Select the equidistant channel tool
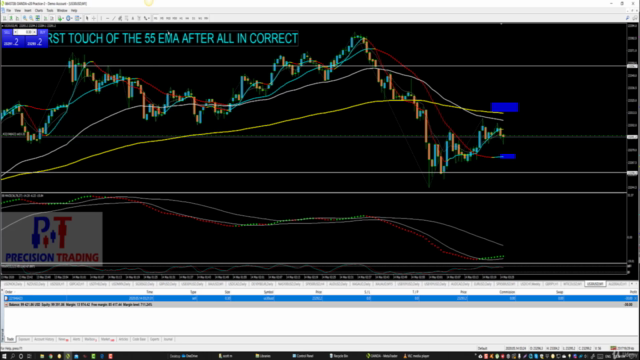Image resolution: width=640 pixels, height=360 pixels. 120,18
